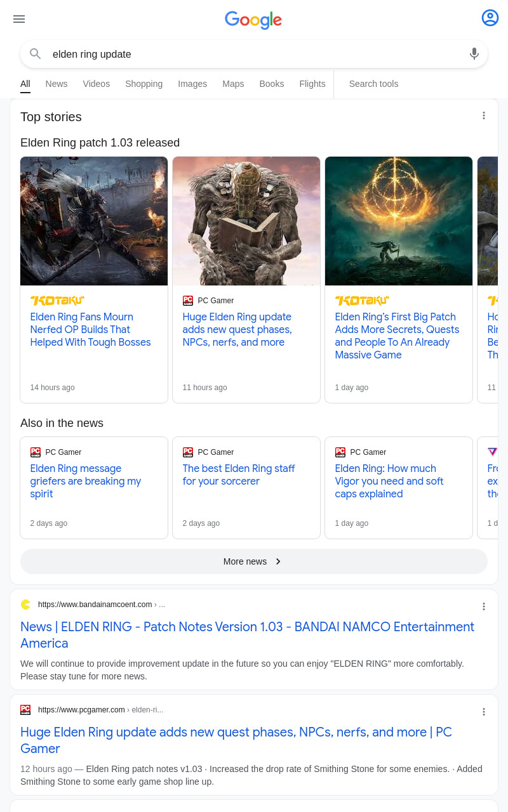Open 'The best Elden Ring staff' article
The image size is (508, 812).
coord(239,475)
